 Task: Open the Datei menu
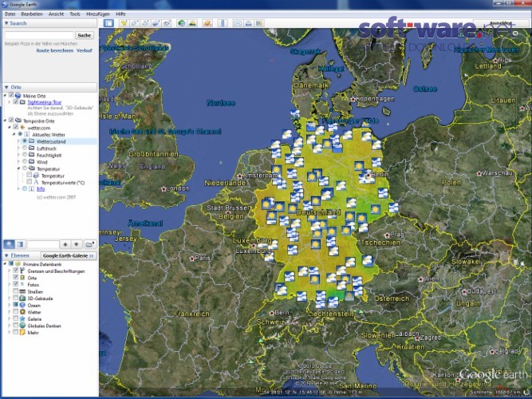pyautogui.click(x=10, y=14)
